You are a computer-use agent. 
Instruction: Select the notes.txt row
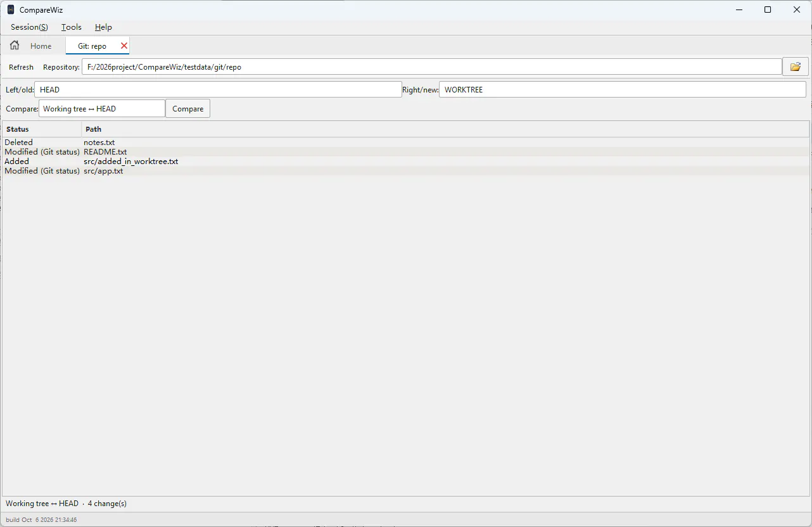tap(406, 143)
